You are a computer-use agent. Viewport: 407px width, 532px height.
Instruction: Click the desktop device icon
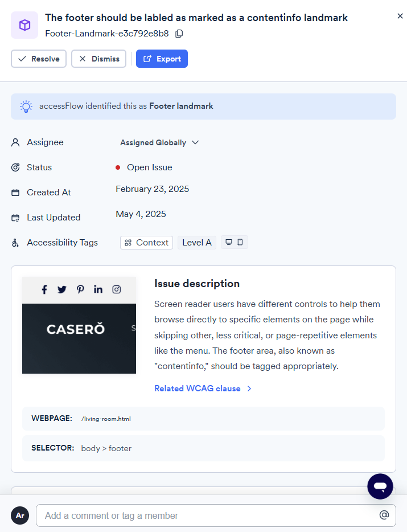229,242
